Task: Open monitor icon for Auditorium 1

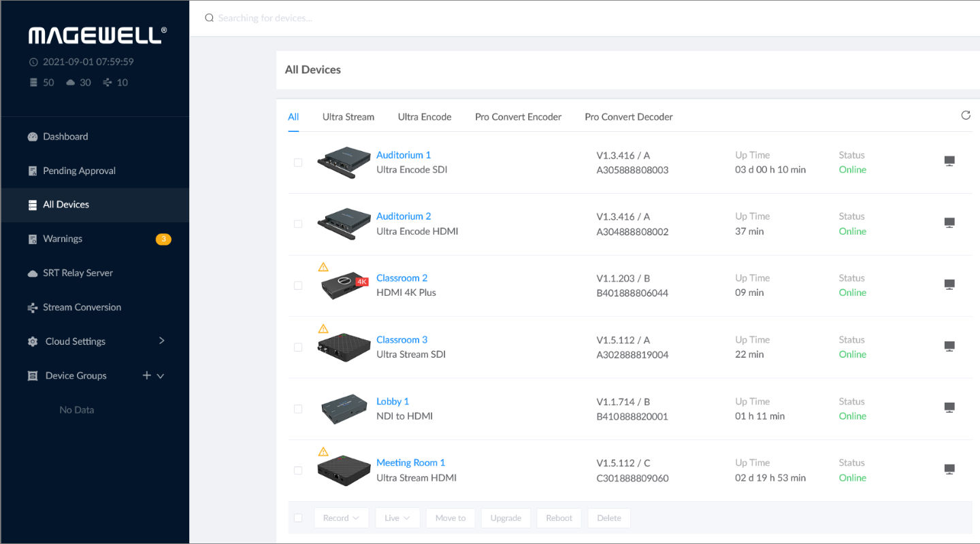Action: click(x=949, y=161)
